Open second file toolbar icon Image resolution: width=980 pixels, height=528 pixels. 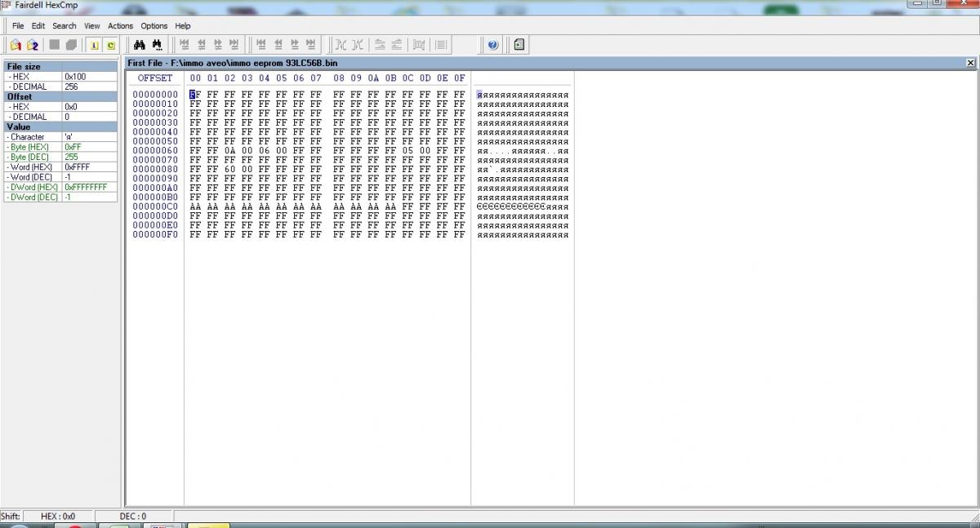(33, 45)
